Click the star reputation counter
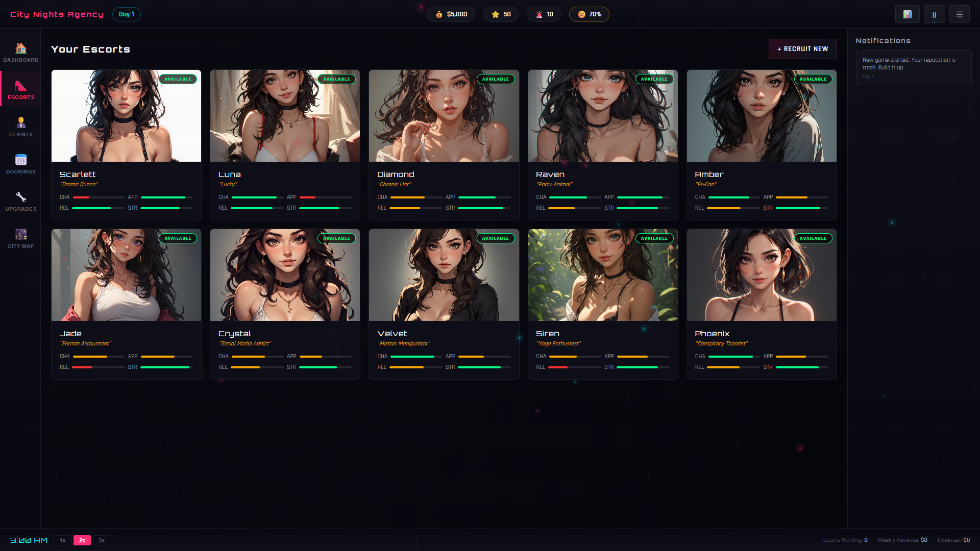Viewport: 980px width, 551px height. 501,14
